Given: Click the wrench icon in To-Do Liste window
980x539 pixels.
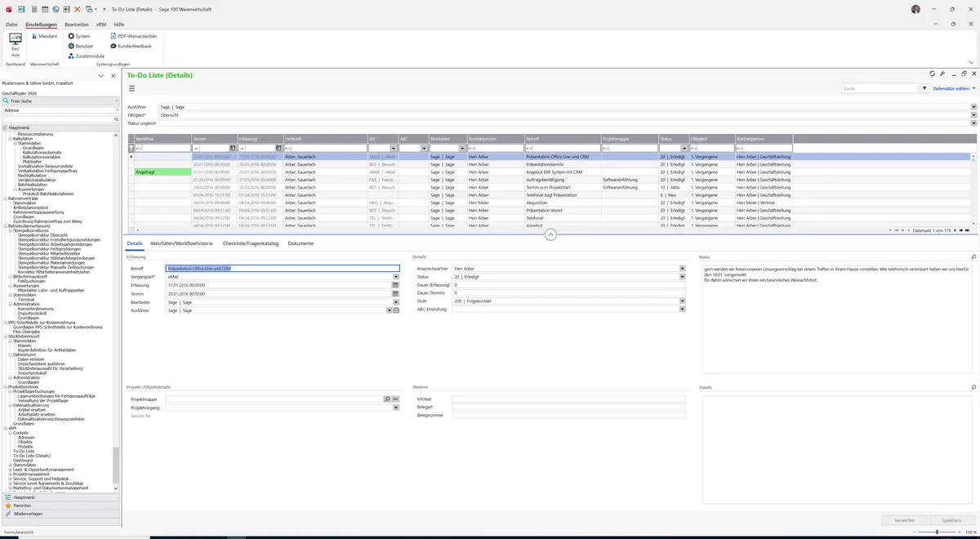Looking at the screenshot, I should coord(942,74).
